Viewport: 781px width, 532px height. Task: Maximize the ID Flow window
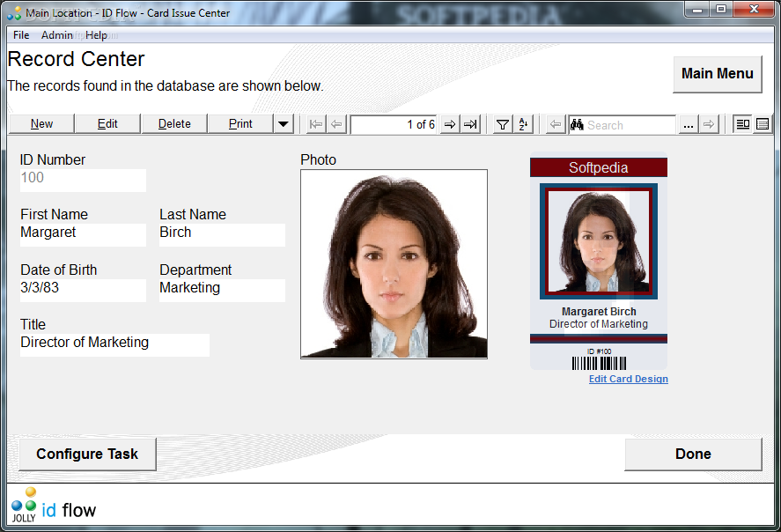coord(721,9)
